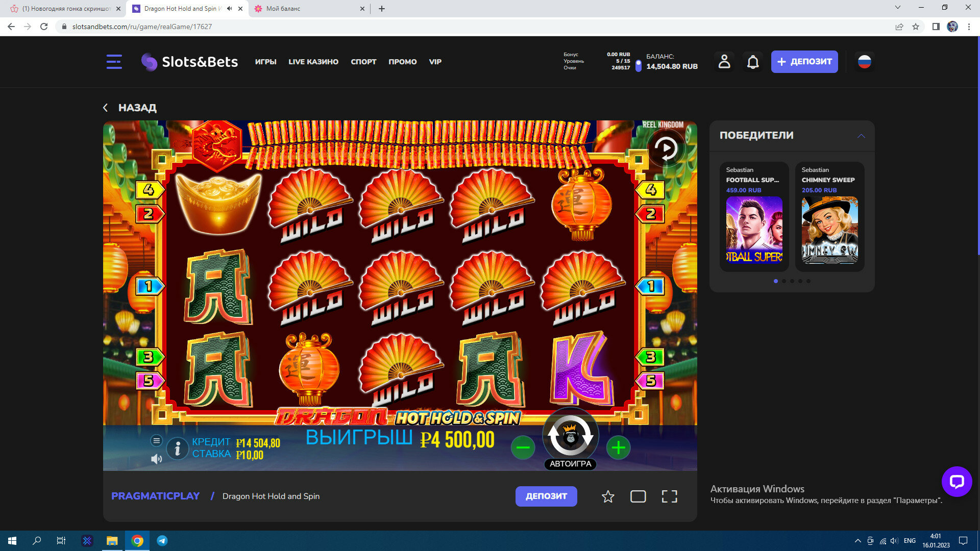Add game to favorites star

607,496
